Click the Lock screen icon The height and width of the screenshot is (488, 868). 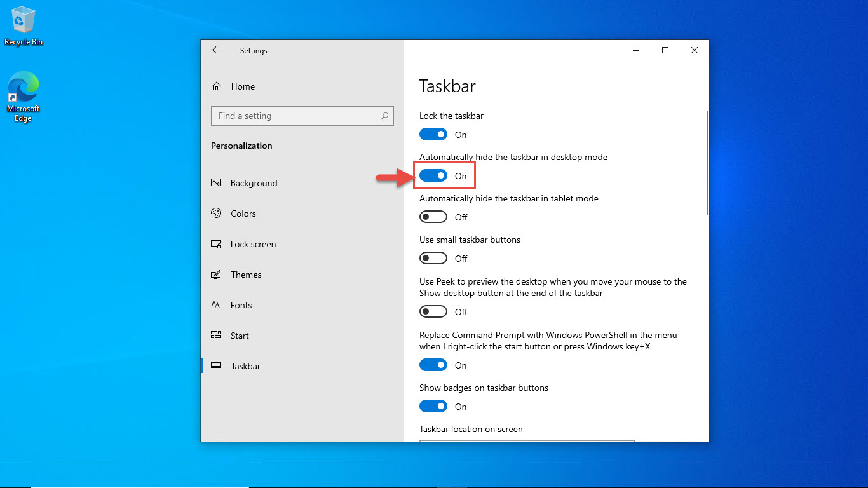(216, 243)
